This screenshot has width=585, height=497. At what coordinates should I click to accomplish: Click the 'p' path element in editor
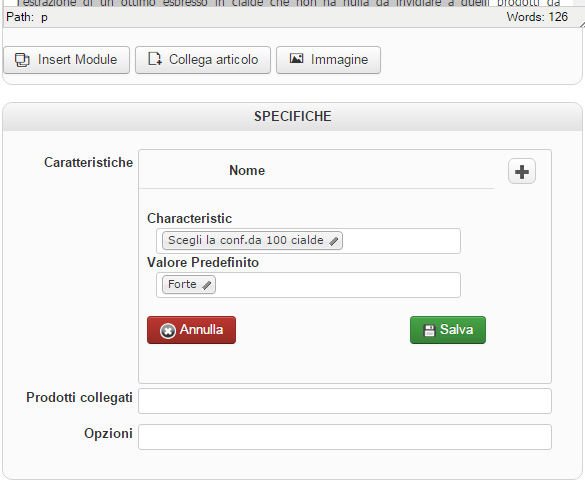pyautogui.click(x=44, y=18)
